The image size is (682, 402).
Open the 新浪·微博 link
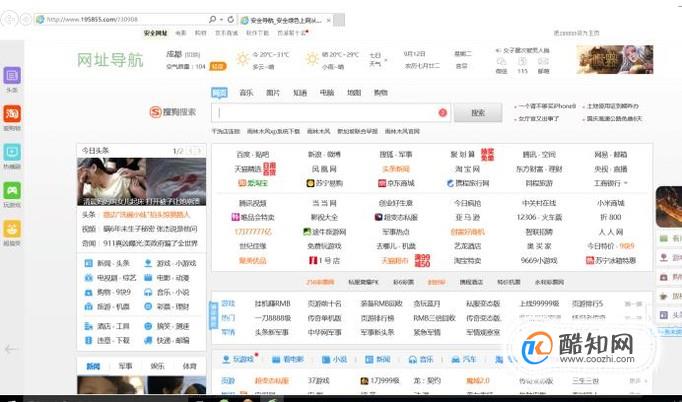click(x=324, y=154)
